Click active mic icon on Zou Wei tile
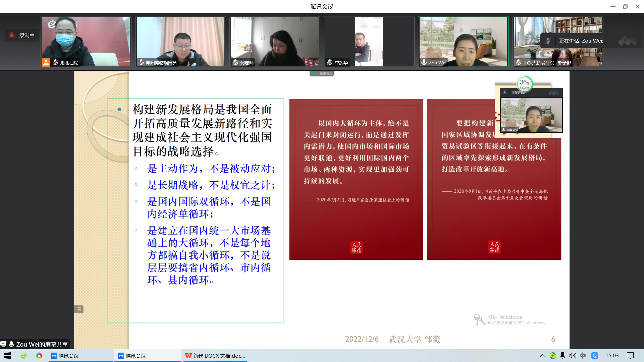 [424, 62]
